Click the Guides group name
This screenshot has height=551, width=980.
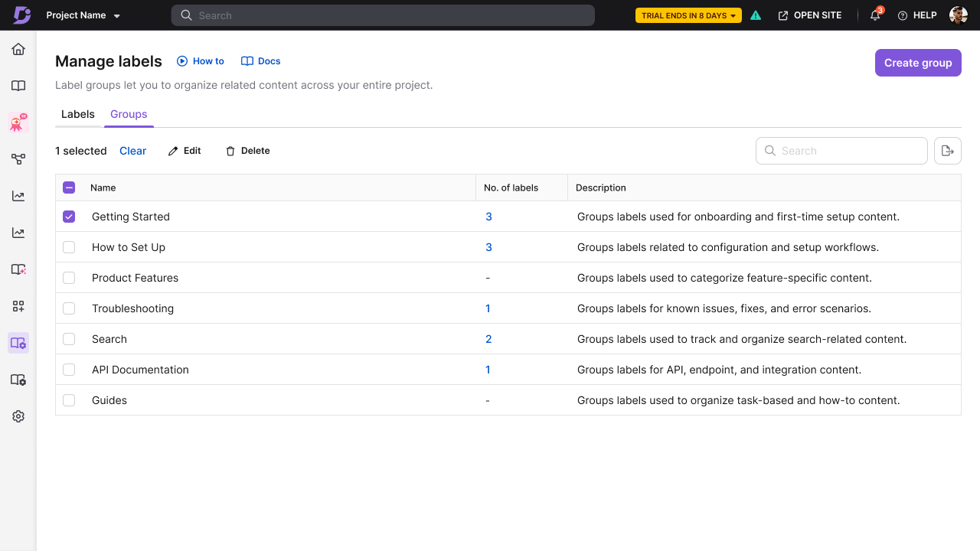pyautogui.click(x=109, y=400)
